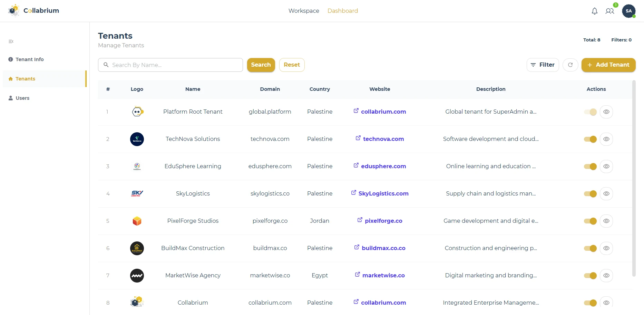The width and height of the screenshot is (644, 315).
Task: Collapse the sidebar menu icon
Action: 11,41
